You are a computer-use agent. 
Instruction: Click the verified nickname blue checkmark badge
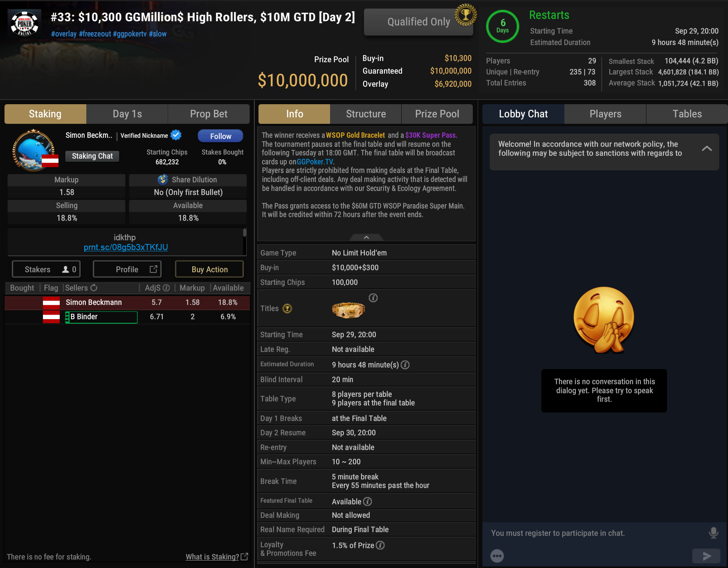[x=176, y=135]
